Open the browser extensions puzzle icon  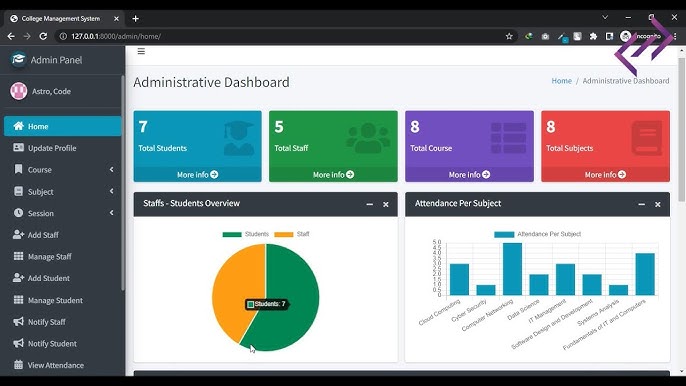point(593,36)
